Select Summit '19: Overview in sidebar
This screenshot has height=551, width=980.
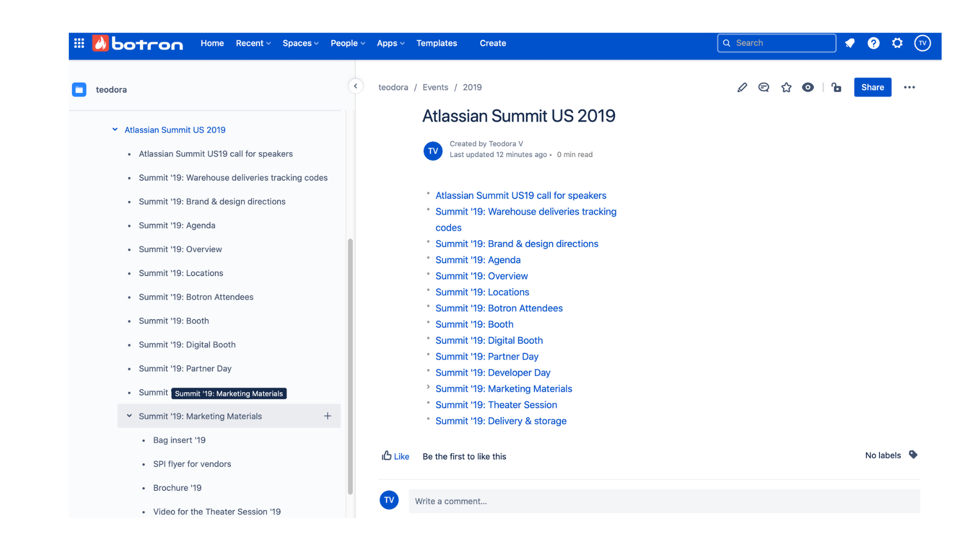[180, 249]
